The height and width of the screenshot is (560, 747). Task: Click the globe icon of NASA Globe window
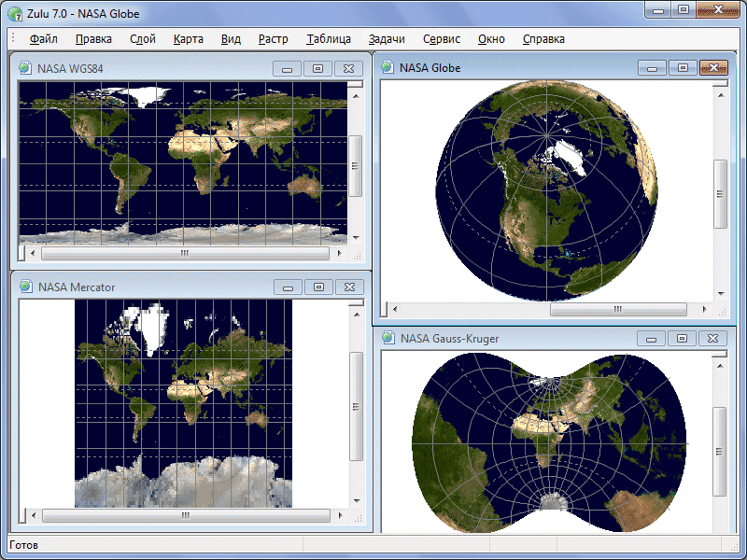pos(388,67)
